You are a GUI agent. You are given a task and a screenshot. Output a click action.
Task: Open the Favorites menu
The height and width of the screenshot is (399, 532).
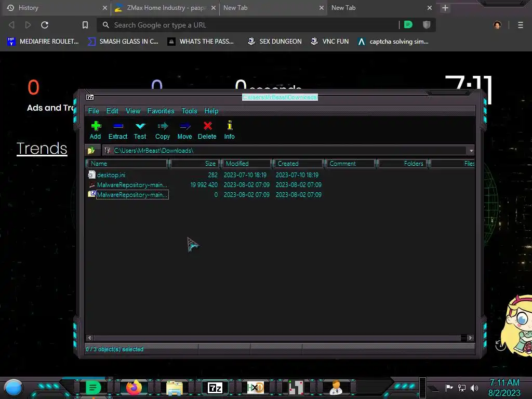[161, 111]
